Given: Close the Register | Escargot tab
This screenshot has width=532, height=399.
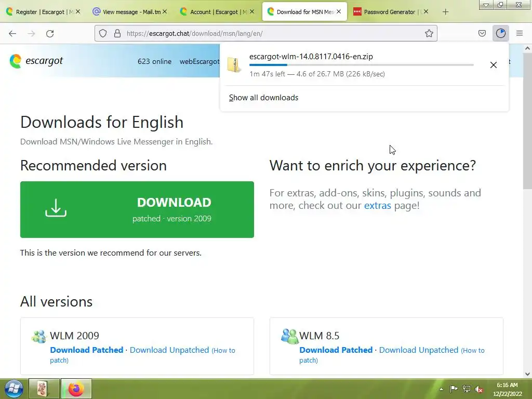Looking at the screenshot, I should tap(78, 11).
